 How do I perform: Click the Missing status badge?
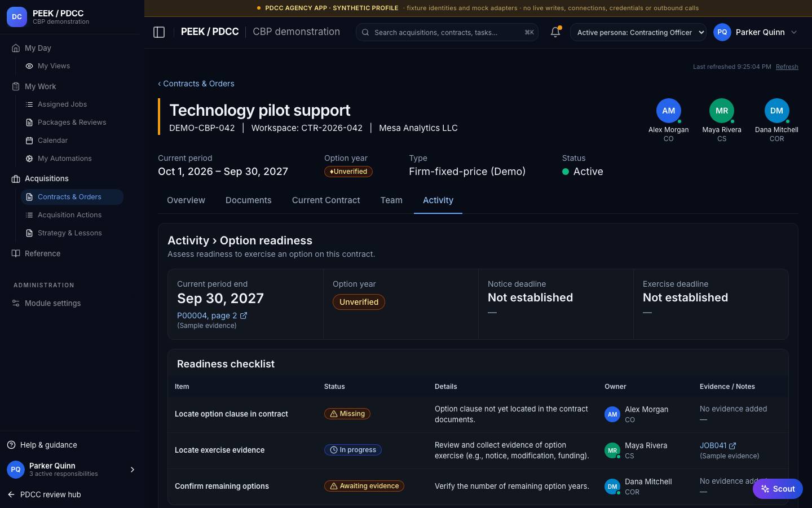pos(347,414)
